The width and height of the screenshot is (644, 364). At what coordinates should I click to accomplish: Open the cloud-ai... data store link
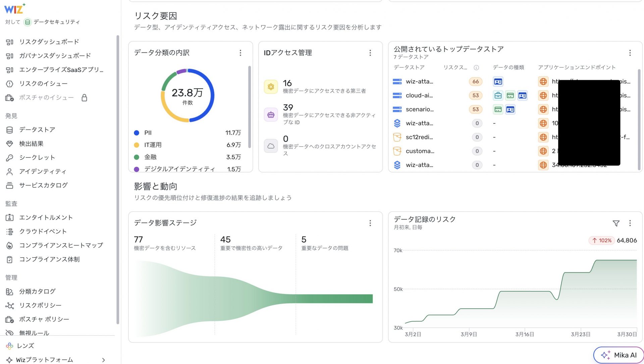point(419,96)
